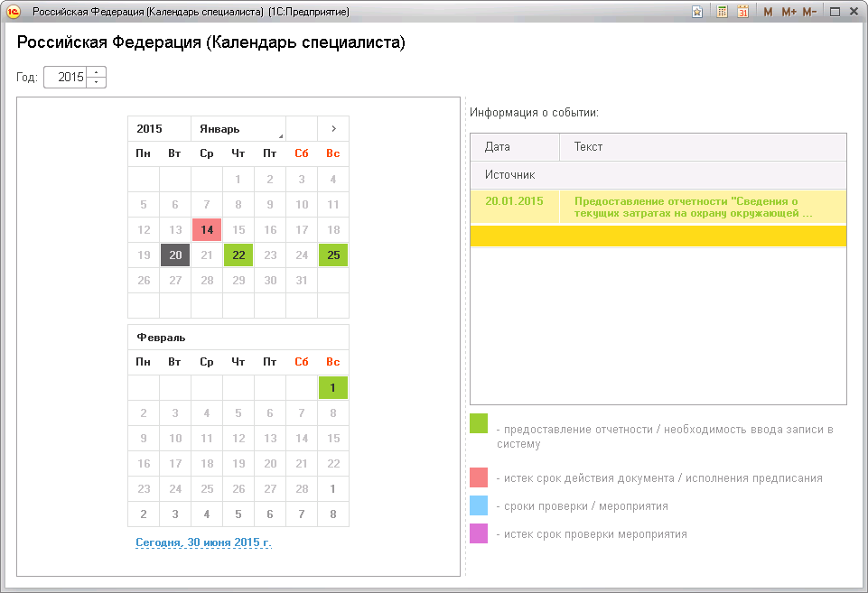This screenshot has height=593, width=868.
Task: Click the 1C logo in the title bar
Action: pyautogui.click(x=12, y=11)
